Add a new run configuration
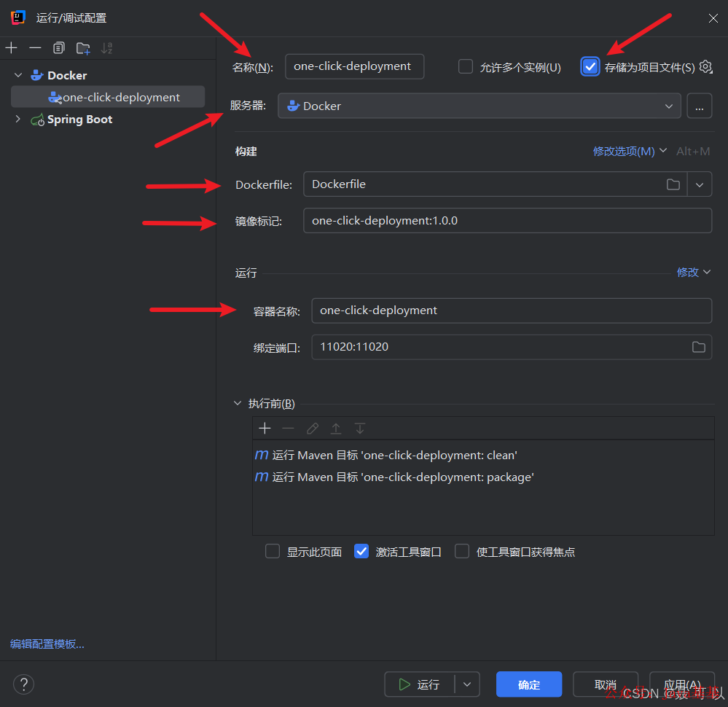 (x=11, y=48)
